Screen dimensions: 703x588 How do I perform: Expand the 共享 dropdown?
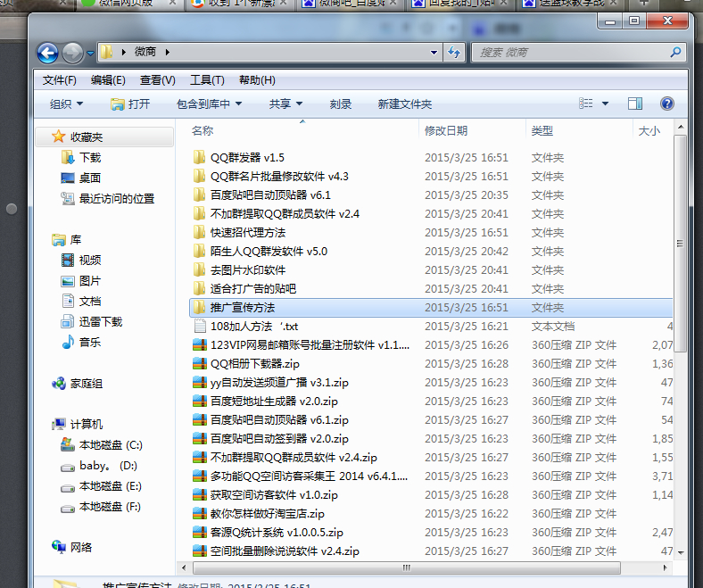pyautogui.click(x=285, y=104)
